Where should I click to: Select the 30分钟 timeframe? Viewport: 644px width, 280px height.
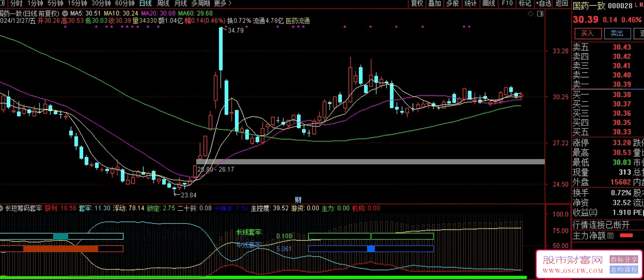pyautogui.click(x=101, y=3)
